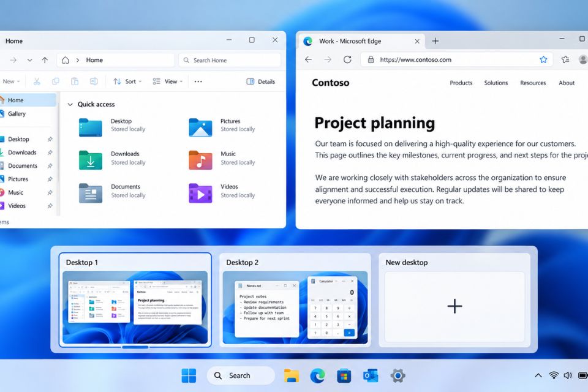This screenshot has height=392, width=588.
Task: Open the Sort dropdown in File Explorer
Action: pyautogui.click(x=127, y=81)
